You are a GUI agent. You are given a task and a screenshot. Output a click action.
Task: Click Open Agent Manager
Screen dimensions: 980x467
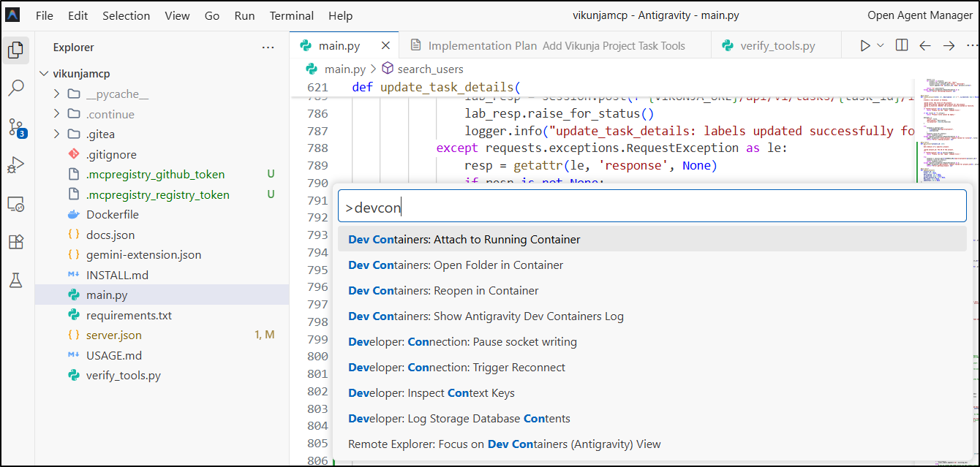pyautogui.click(x=919, y=15)
